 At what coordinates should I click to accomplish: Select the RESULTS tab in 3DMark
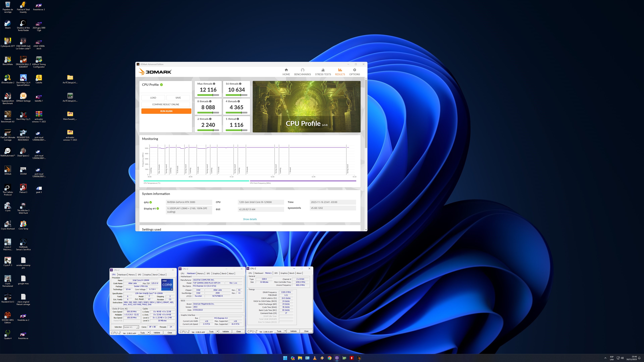click(340, 72)
